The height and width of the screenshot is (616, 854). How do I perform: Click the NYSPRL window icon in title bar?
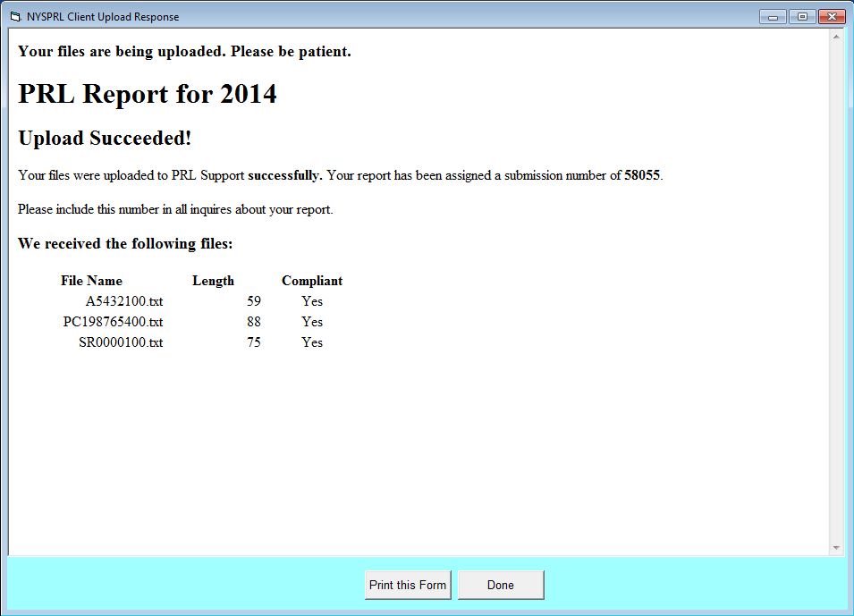coord(14,17)
